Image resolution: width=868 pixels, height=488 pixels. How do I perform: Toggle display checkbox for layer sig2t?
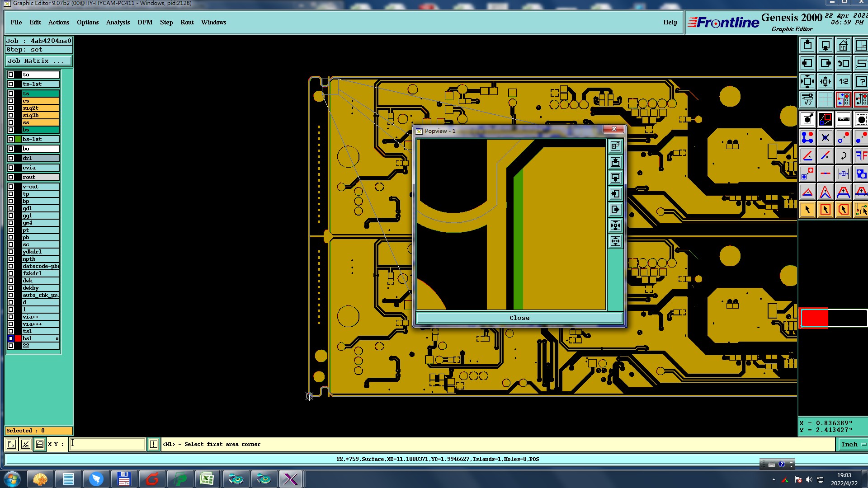coord(11,108)
